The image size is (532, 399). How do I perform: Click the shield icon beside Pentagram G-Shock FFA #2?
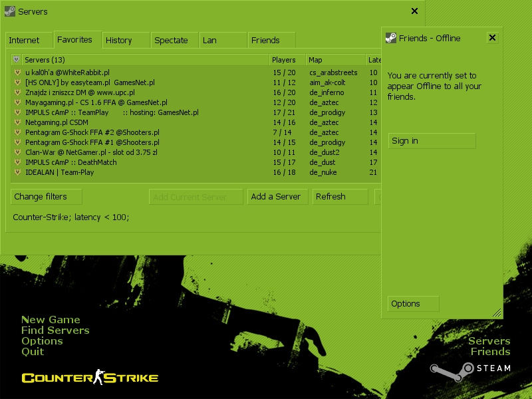[x=17, y=132]
